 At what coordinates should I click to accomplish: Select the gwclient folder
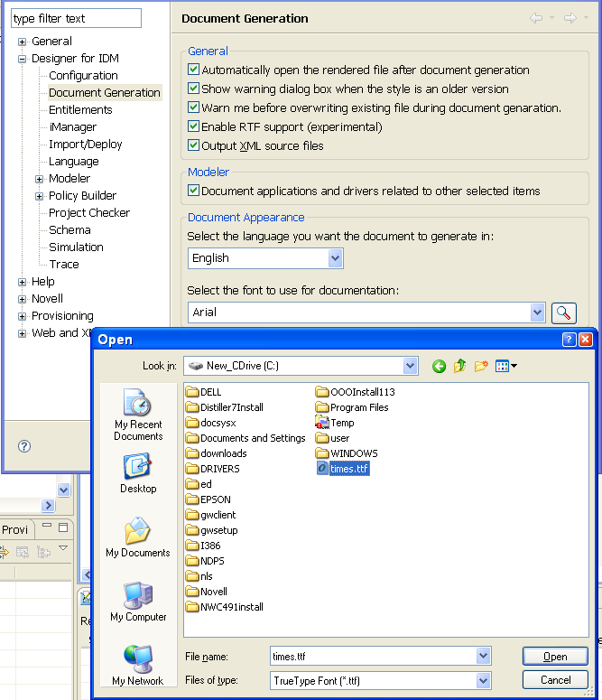[210, 515]
